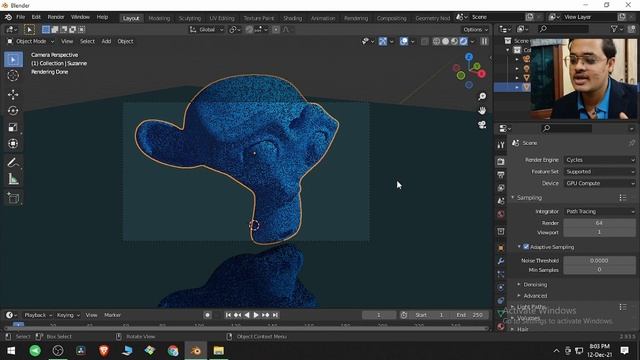Click the viewport zoom magnifier icon

click(x=482, y=96)
